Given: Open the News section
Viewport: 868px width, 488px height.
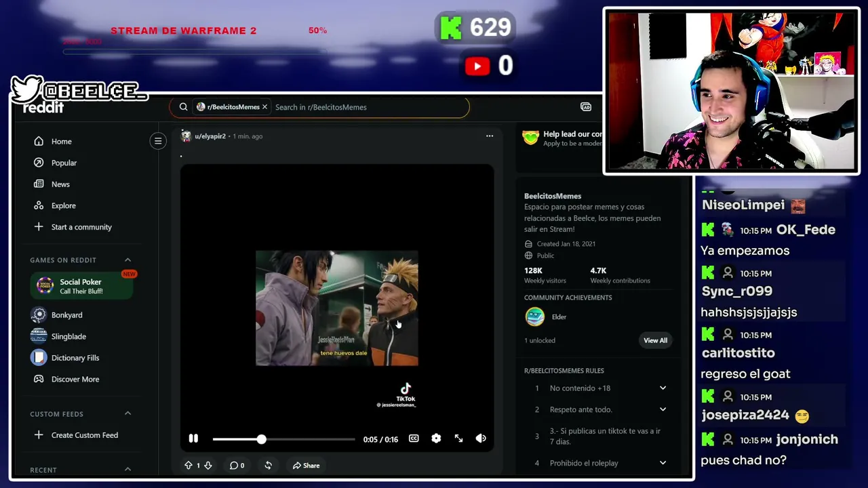Looking at the screenshot, I should pyautogui.click(x=60, y=184).
